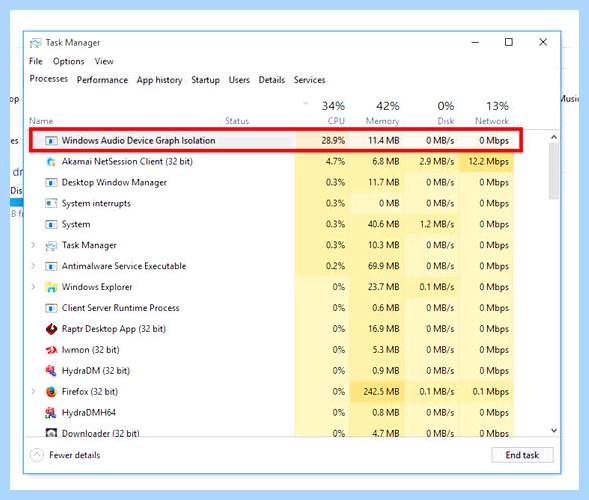Click the Task Manager process row icon

point(51,246)
